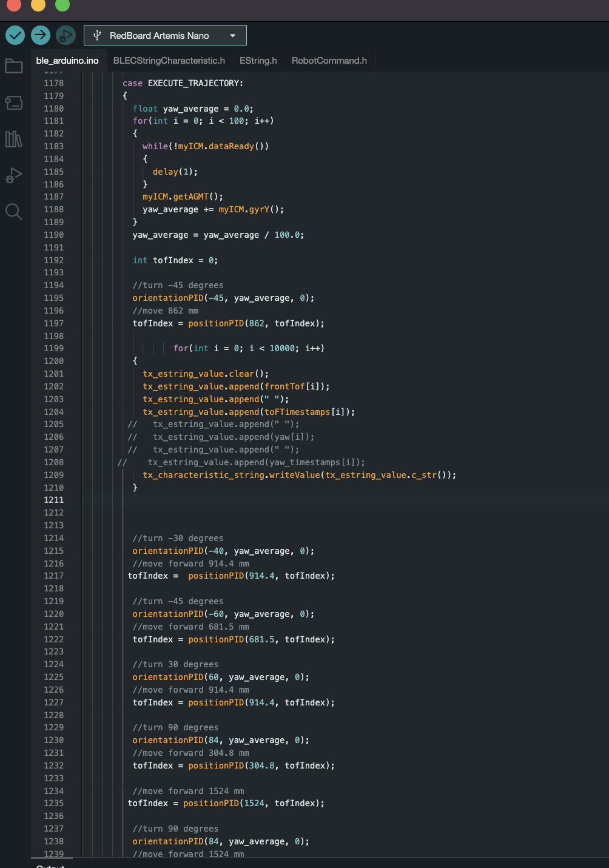Screen dimensions: 609x868
Task: Click the Upload arrow button
Action: tap(41, 35)
